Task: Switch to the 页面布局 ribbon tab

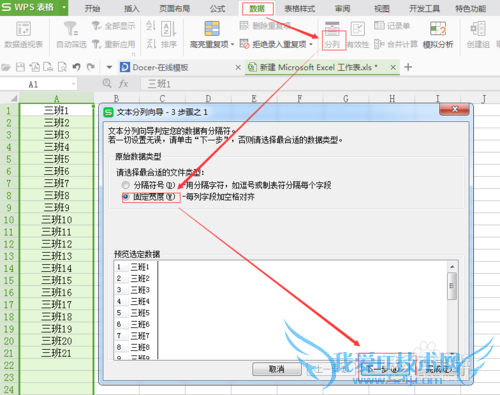Action: pyautogui.click(x=175, y=8)
